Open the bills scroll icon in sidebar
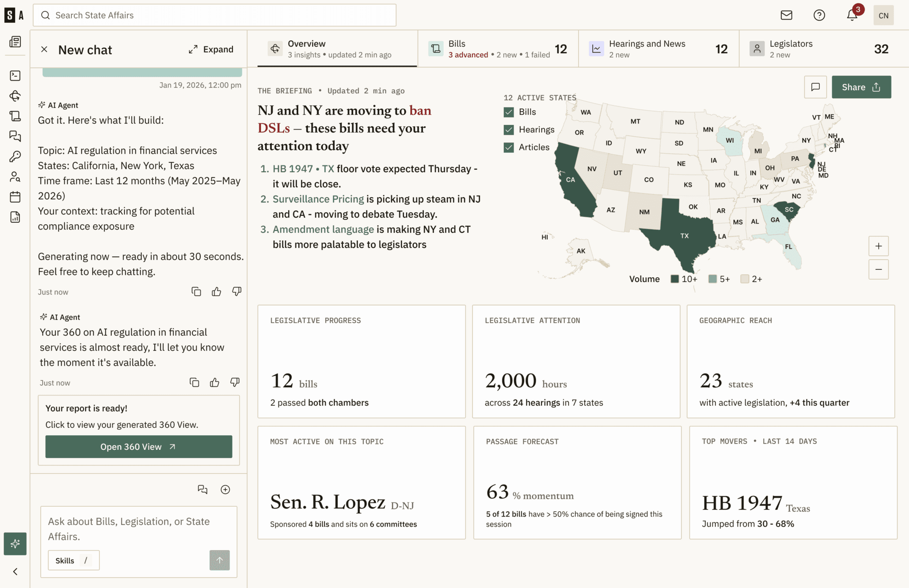 pos(15,116)
